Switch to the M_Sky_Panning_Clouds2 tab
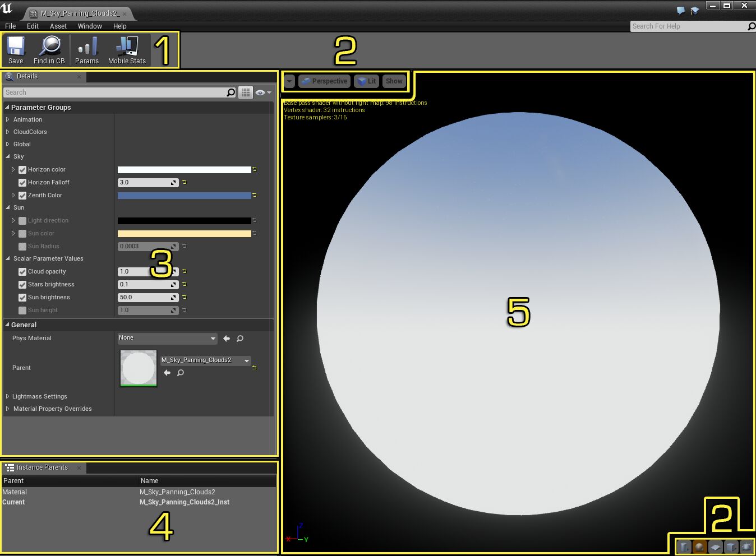Image resolution: width=756 pixels, height=556 pixels. click(79, 13)
